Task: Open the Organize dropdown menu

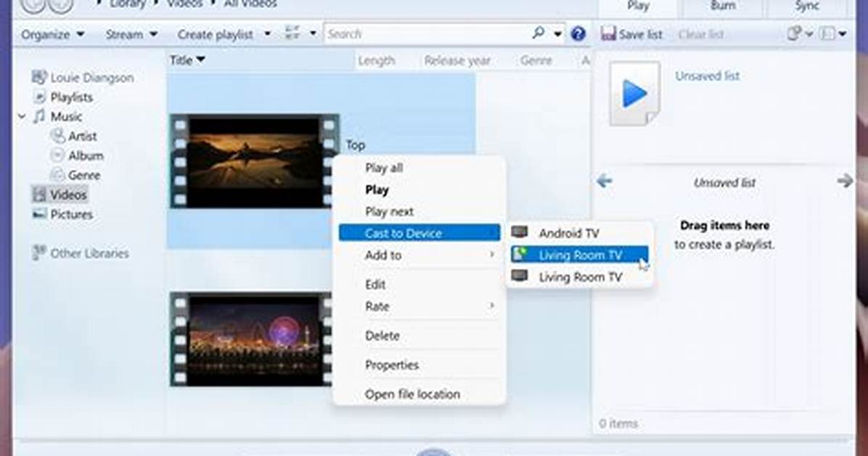Action: click(52, 34)
